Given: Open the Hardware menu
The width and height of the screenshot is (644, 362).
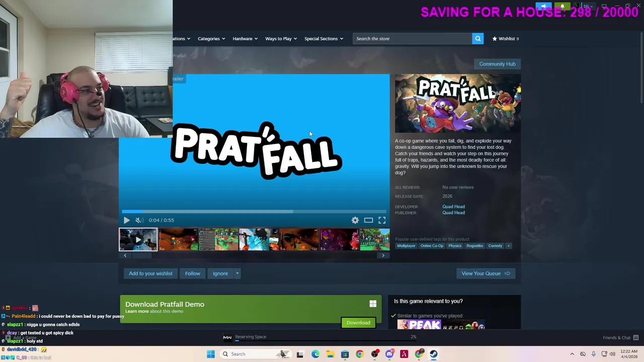Looking at the screenshot, I should pos(245,39).
